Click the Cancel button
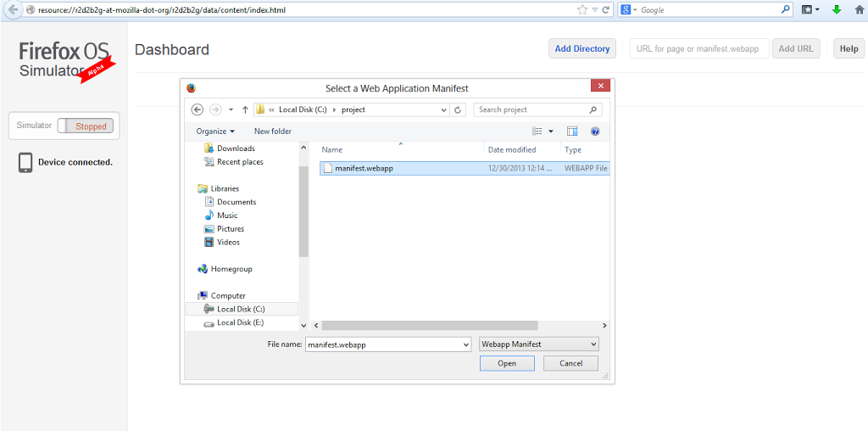 pos(570,363)
